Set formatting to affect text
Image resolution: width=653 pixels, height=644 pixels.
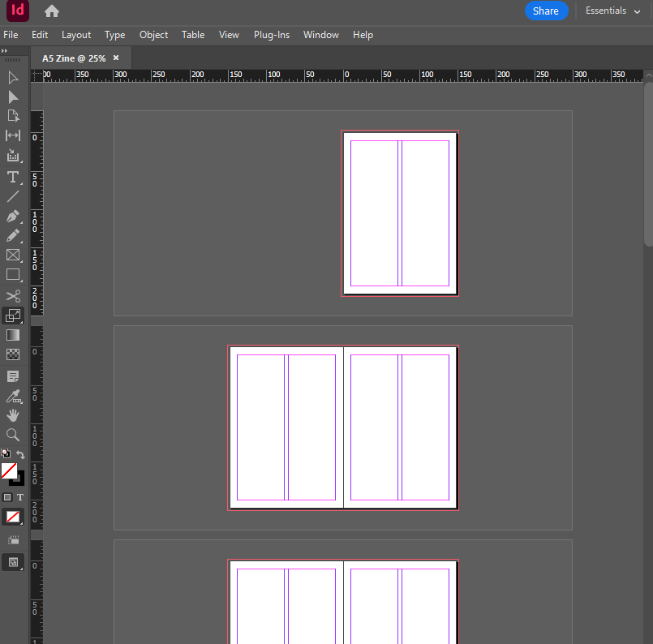[x=20, y=497]
